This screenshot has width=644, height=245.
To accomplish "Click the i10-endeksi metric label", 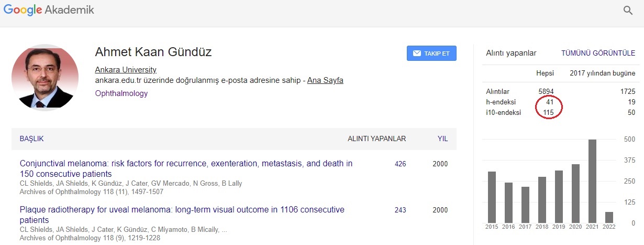I will pyautogui.click(x=504, y=112).
